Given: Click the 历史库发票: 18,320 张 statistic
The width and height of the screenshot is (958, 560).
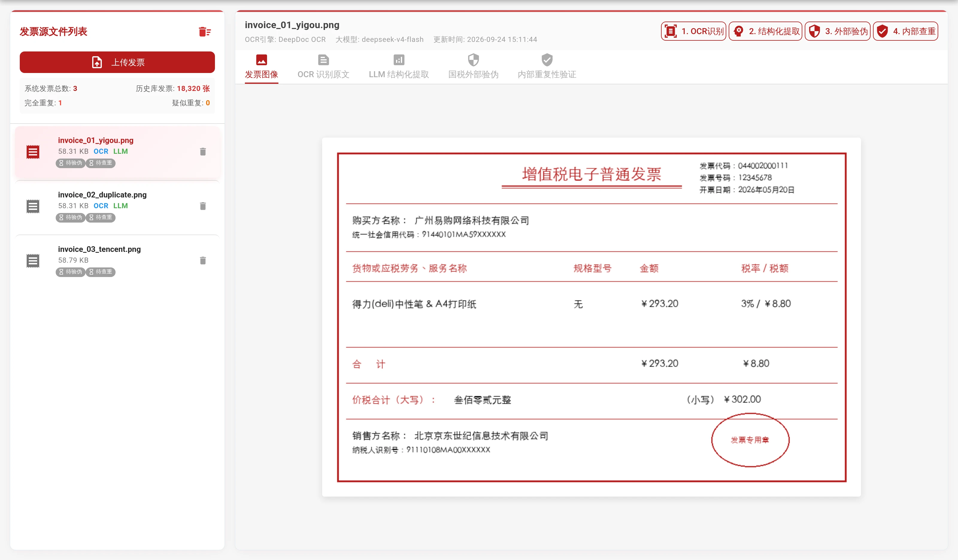Looking at the screenshot, I should coord(173,89).
